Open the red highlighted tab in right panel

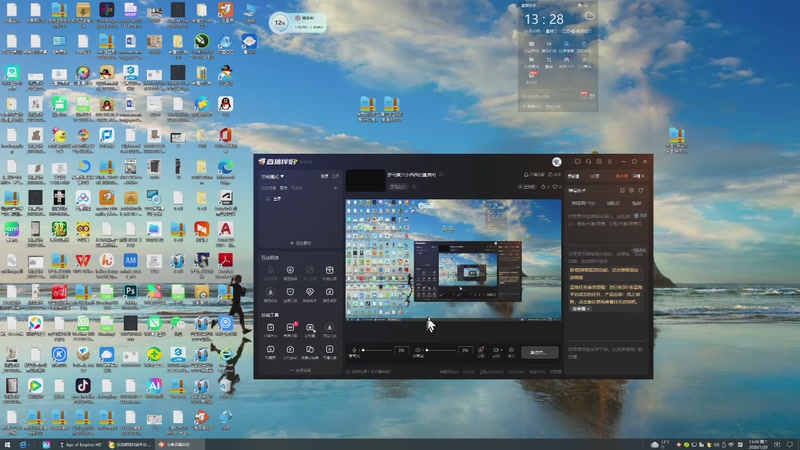click(x=621, y=176)
